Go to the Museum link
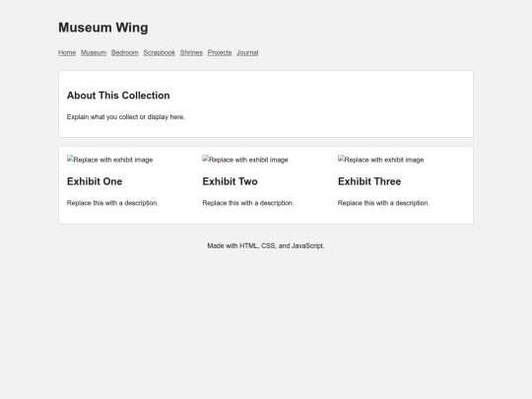Viewport: 532px width, 399px height. (94, 52)
